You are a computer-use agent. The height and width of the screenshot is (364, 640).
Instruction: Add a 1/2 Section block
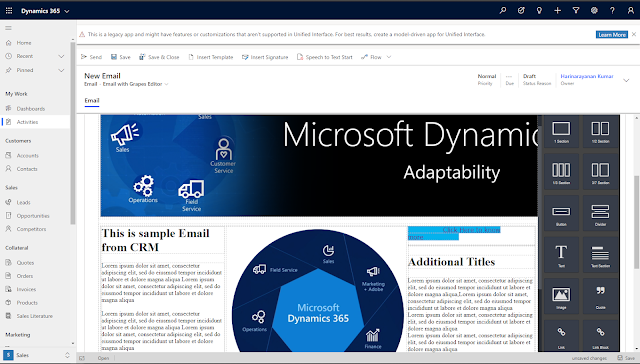pyautogui.click(x=600, y=131)
